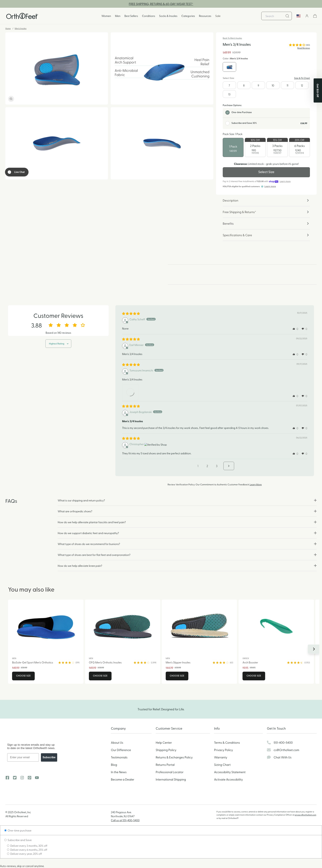322x868 pixels.
Task: Click Back To Men's Insoles link
Action: pyautogui.click(x=232, y=38)
